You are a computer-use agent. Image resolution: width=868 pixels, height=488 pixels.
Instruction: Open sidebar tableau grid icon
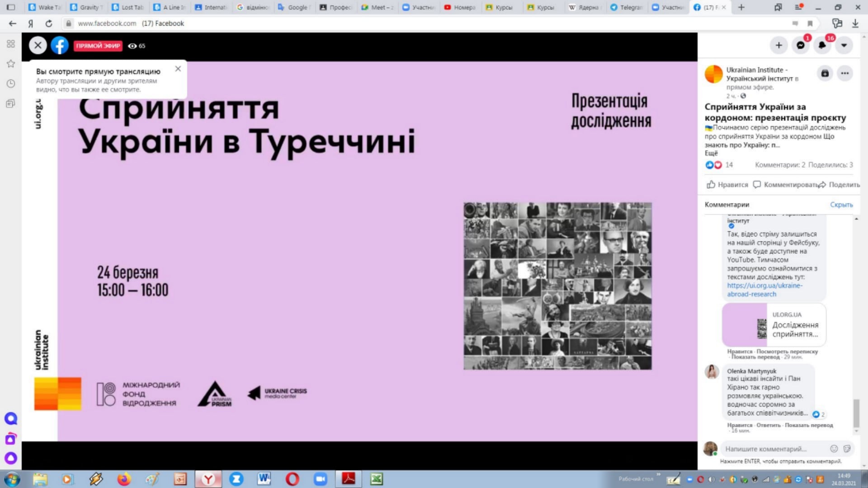[11, 44]
